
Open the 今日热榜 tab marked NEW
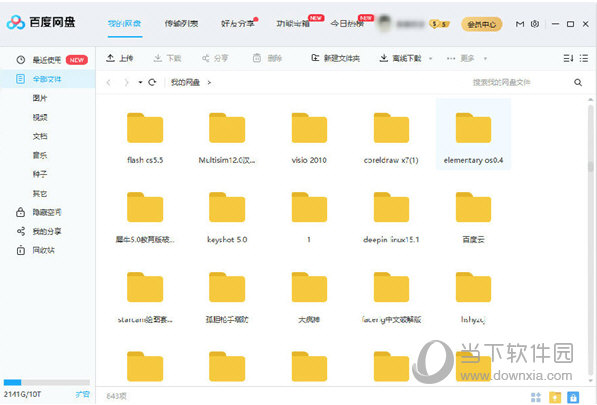tap(347, 24)
